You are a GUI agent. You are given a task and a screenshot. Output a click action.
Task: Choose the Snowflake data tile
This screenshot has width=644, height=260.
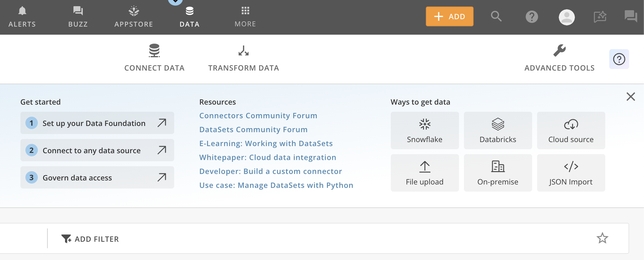(x=425, y=130)
